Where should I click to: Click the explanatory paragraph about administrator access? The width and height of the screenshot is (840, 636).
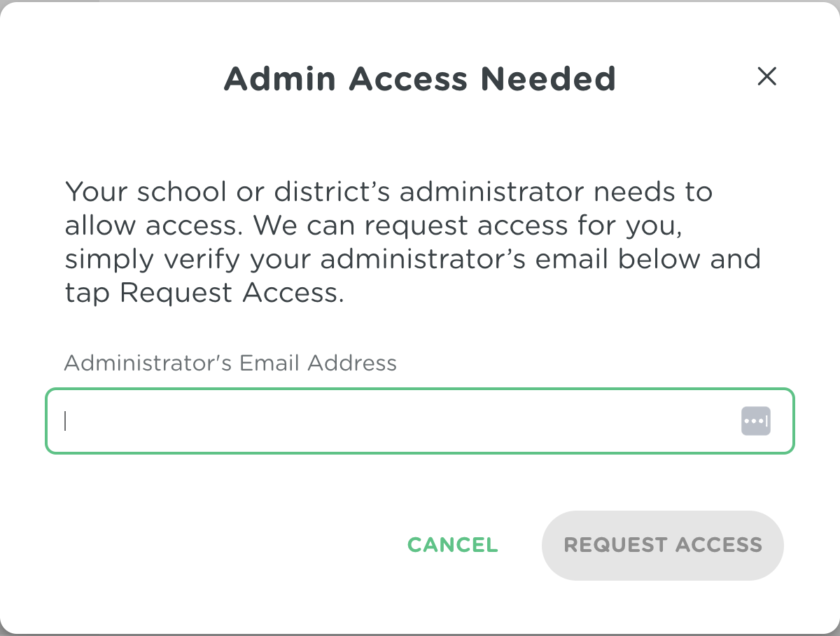412,242
